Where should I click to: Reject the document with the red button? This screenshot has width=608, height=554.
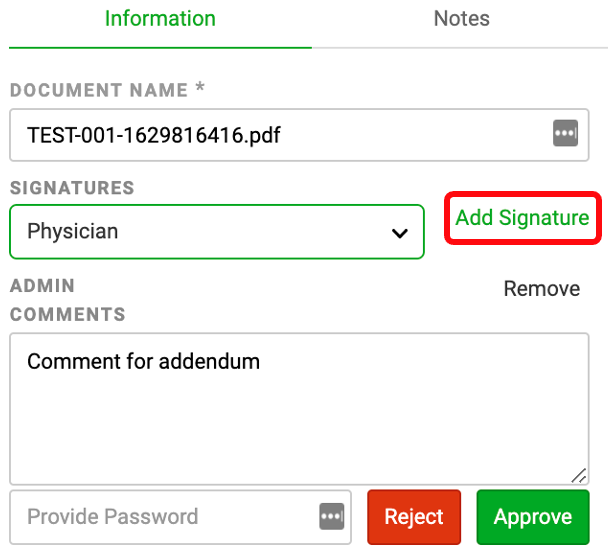[x=414, y=517]
